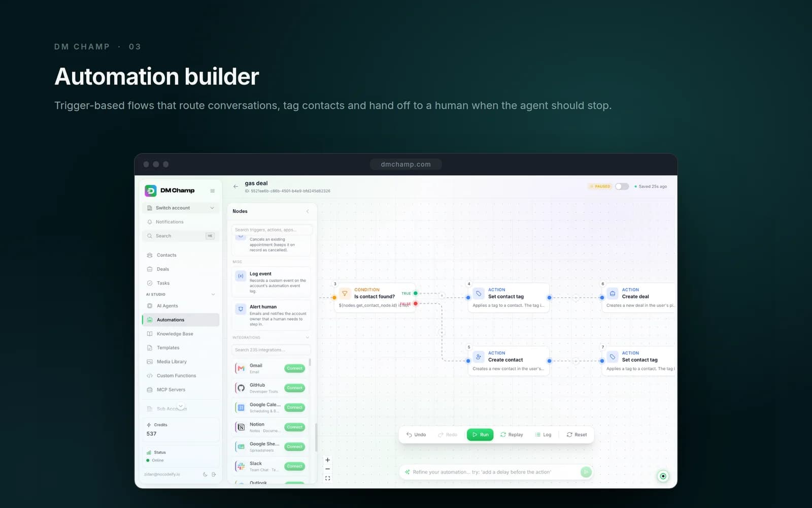Screen dimensions: 812x508
Task: Click the logout icon beside the moon
Action: [x=214, y=474]
